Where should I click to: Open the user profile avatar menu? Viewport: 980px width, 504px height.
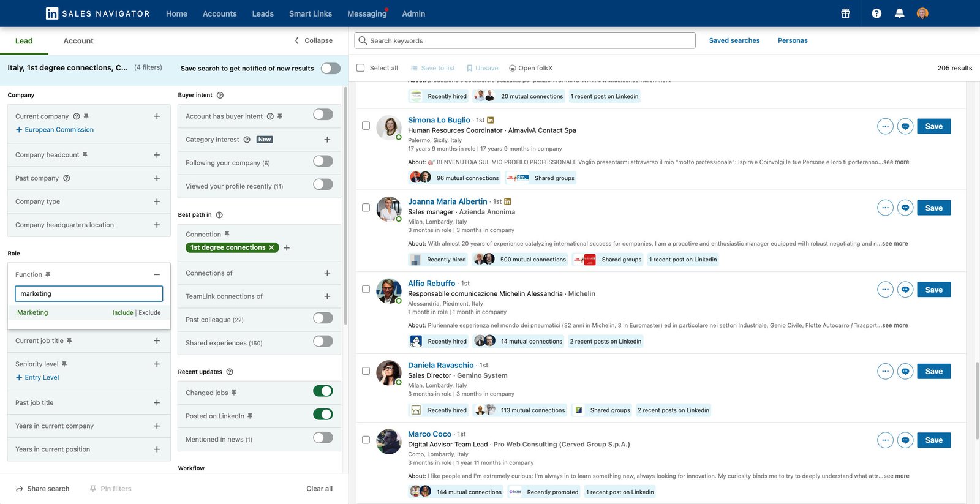point(922,13)
